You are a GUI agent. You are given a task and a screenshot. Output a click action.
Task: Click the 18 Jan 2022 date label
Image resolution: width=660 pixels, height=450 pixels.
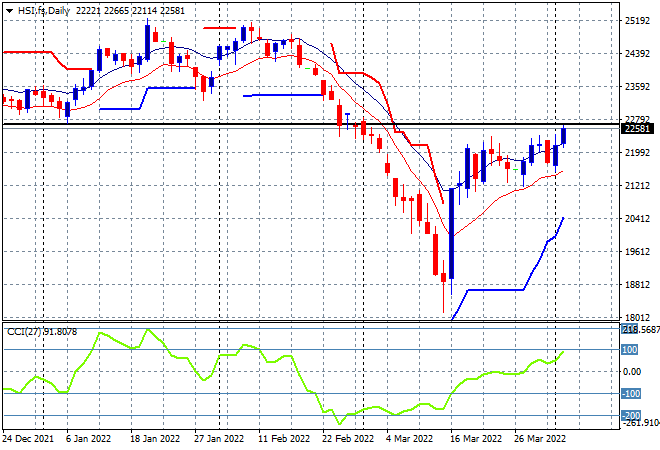pos(155,439)
